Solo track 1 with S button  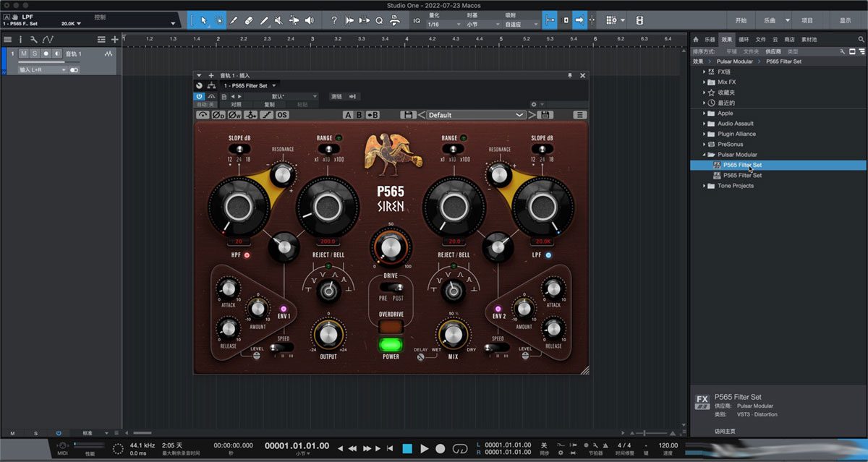[35, 54]
